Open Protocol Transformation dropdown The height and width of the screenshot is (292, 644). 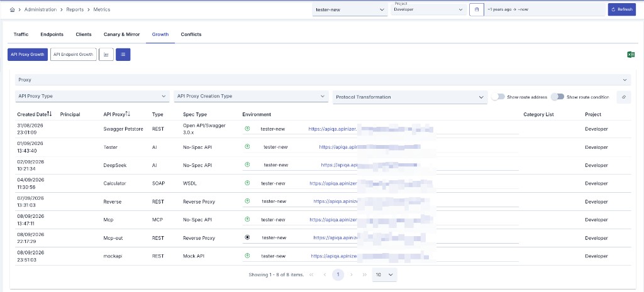click(x=410, y=97)
